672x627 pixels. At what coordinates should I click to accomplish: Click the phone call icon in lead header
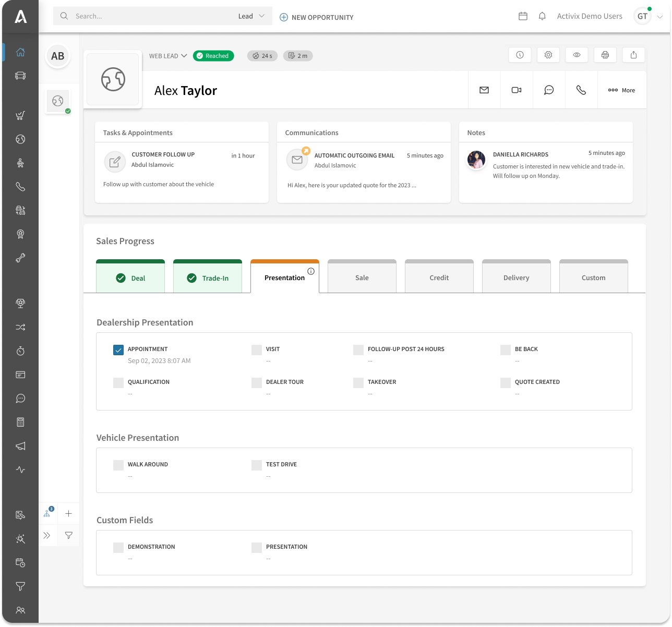coord(581,90)
